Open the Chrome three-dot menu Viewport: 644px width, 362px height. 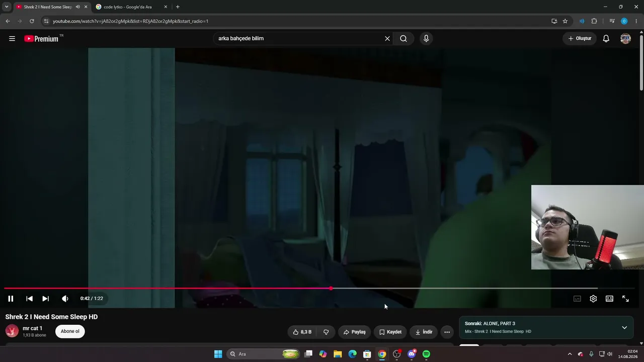[x=637, y=21]
